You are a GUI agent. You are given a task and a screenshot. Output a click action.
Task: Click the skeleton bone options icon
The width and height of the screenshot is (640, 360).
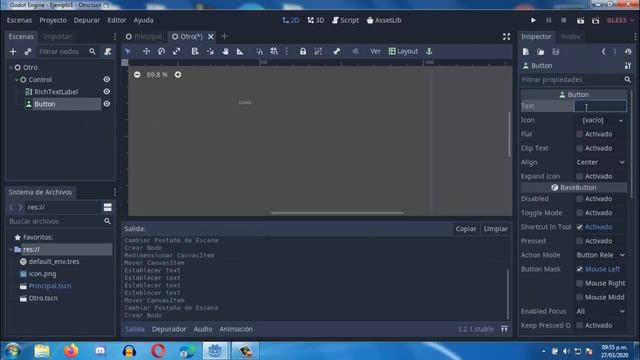tap(336, 51)
